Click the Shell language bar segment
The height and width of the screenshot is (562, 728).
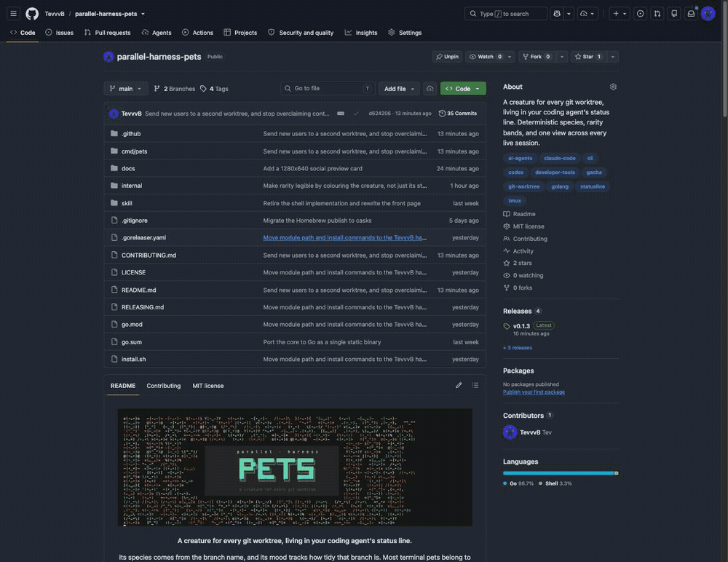click(x=617, y=473)
